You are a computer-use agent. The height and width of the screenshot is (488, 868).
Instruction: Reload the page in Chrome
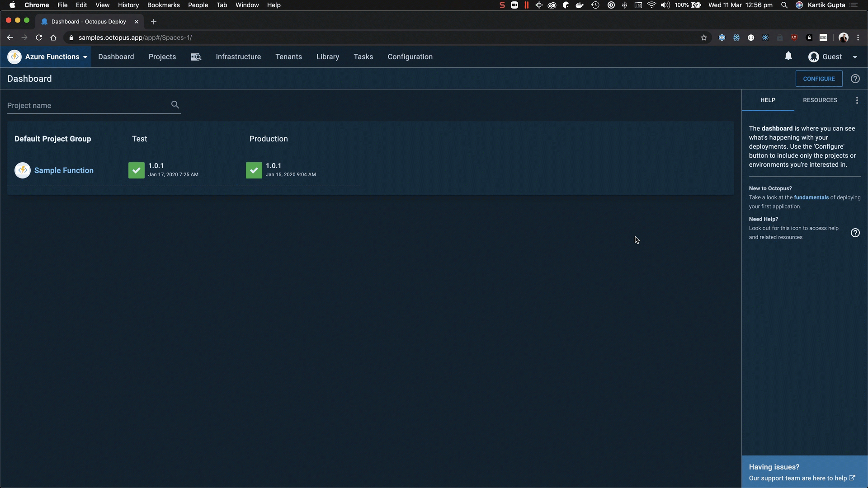point(39,38)
